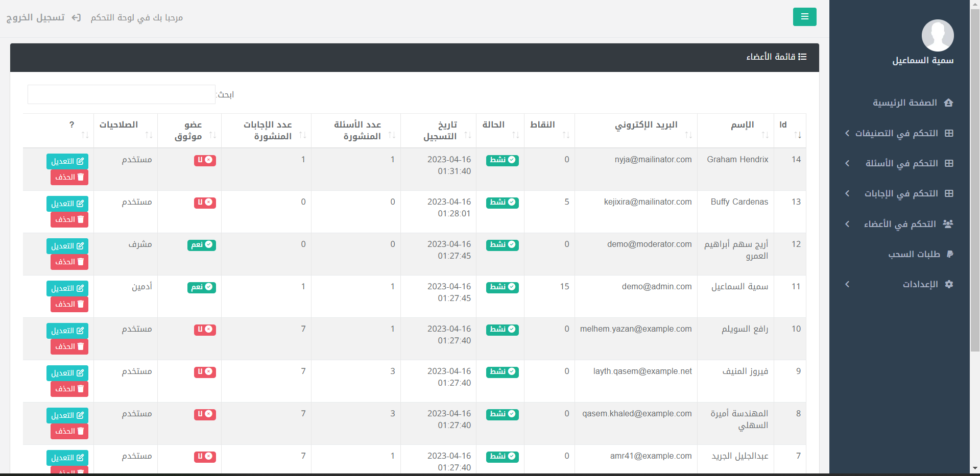
Task: Edit the amr41@example.com member
Action: pyautogui.click(x=67, y=458)
